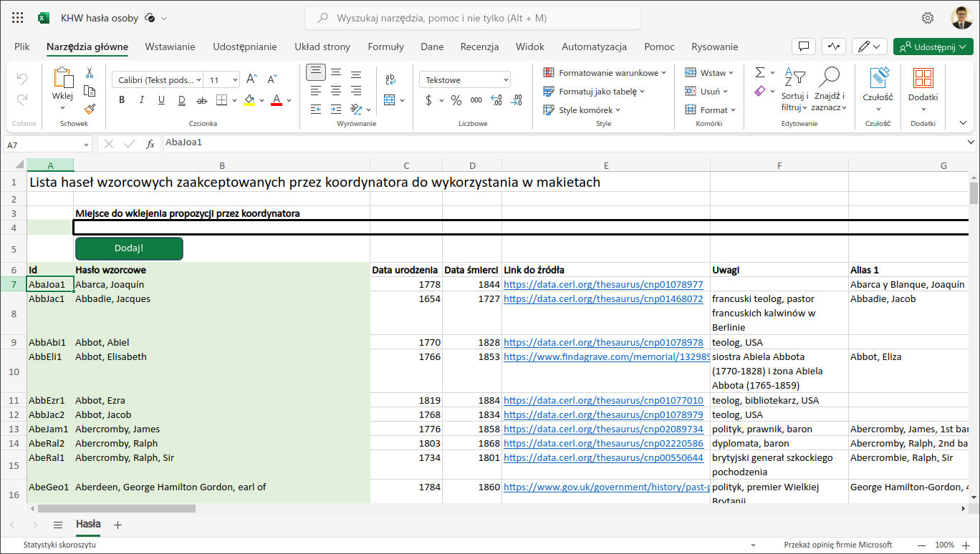Toggle bold formatting
Image resolution: width=980 pixels, height=554 pixels.
[x=122, y=100]
